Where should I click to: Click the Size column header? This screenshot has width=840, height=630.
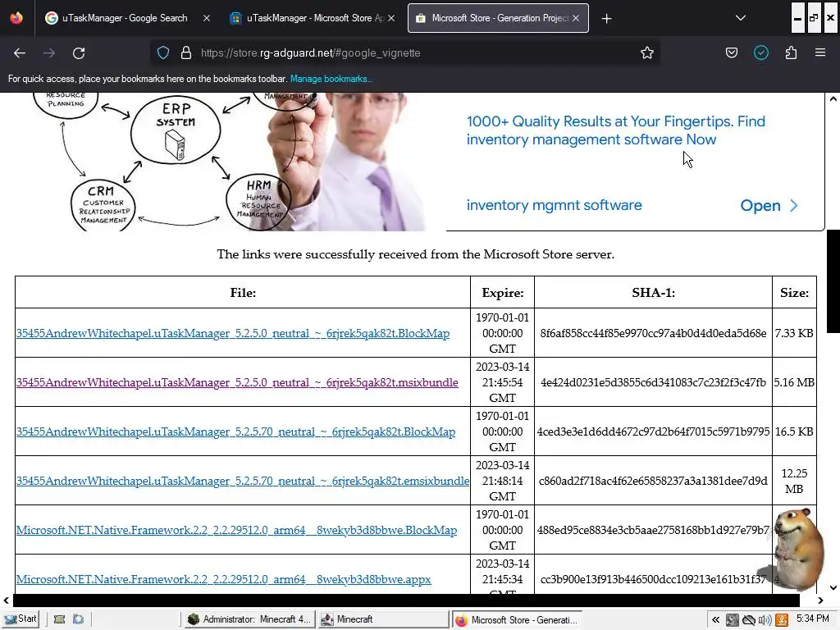[794, 293]
